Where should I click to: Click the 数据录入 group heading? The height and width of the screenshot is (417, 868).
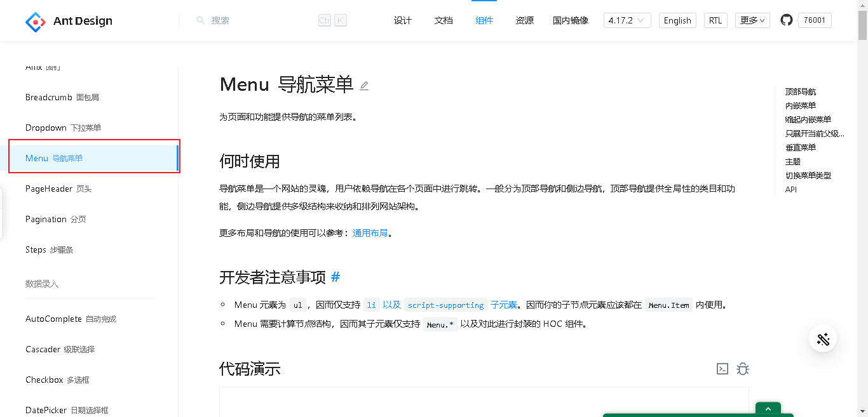[42, 284]
